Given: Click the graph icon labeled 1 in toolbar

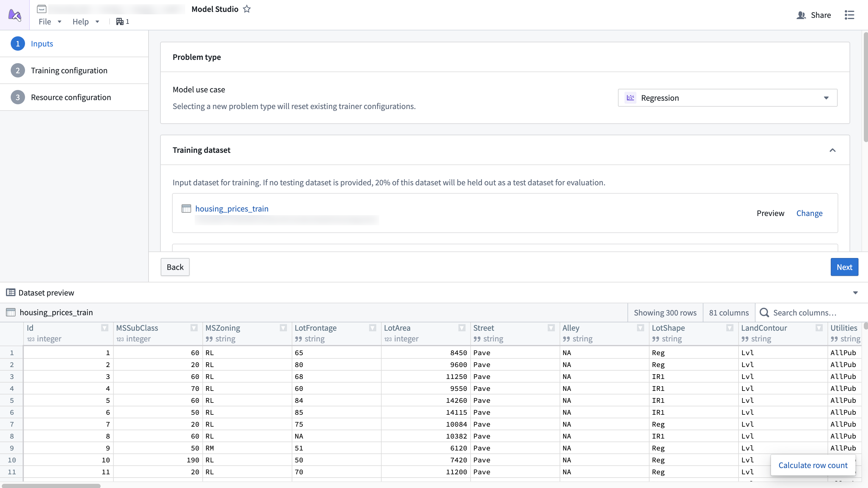Looking at the screenshot, I should 120,21.
